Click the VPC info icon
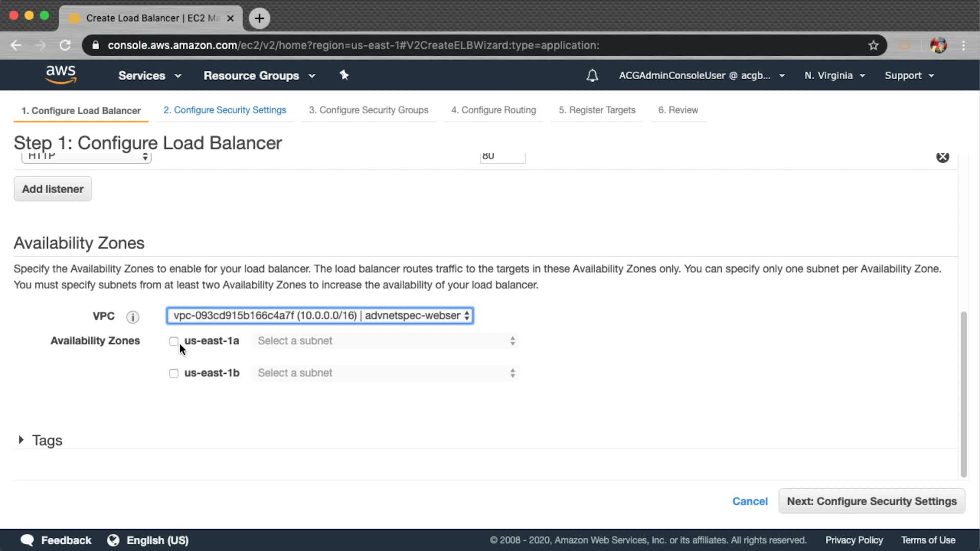 [x=133, y=317]
